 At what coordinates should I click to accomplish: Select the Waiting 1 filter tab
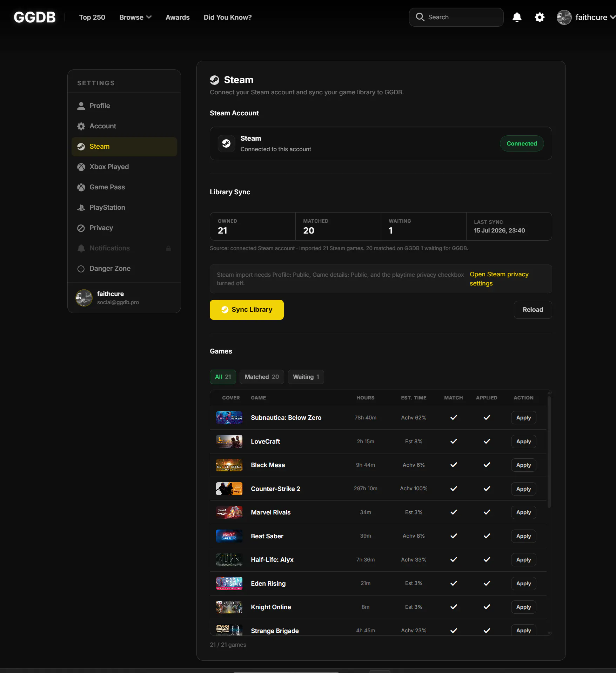306,377
